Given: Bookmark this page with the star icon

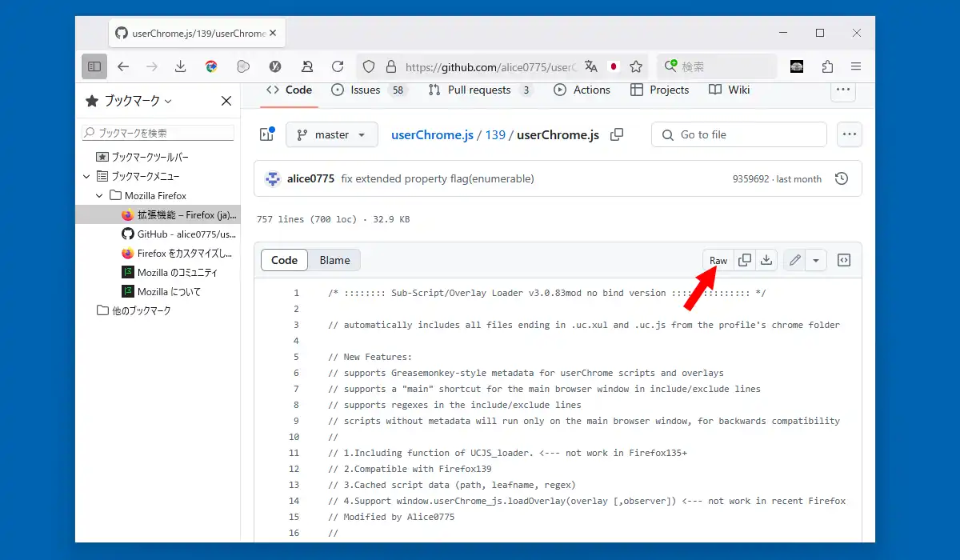Looking at the screenshot, I should pyautogui.click(x=636, y=66).
